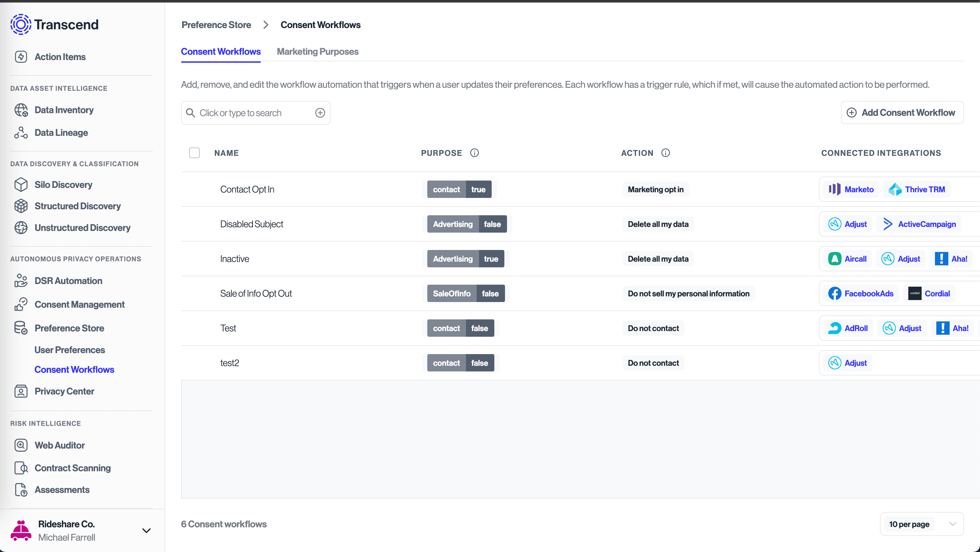Click the plus icon in search box
980x552 pixels.
click(320, 113)
